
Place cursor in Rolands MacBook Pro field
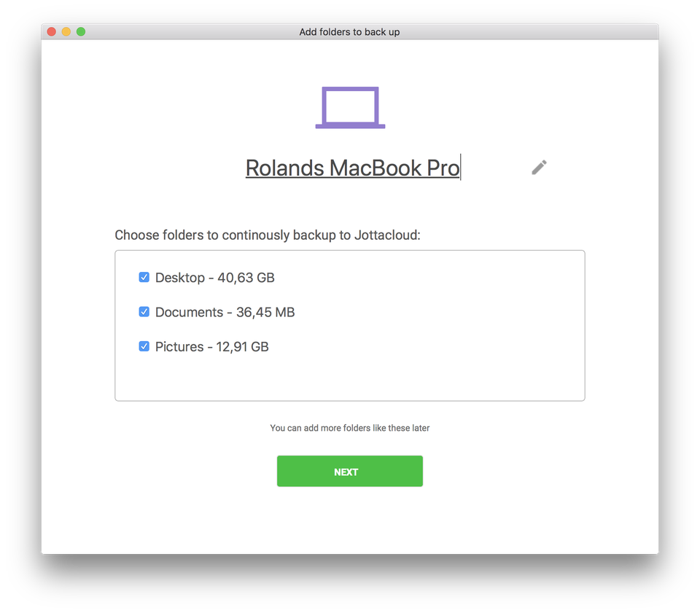352,168
